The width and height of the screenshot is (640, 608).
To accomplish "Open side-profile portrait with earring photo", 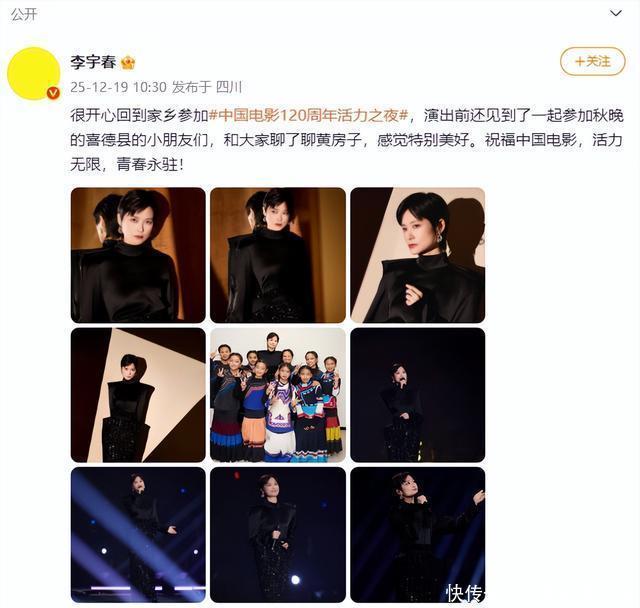I will tap(418, 255).
